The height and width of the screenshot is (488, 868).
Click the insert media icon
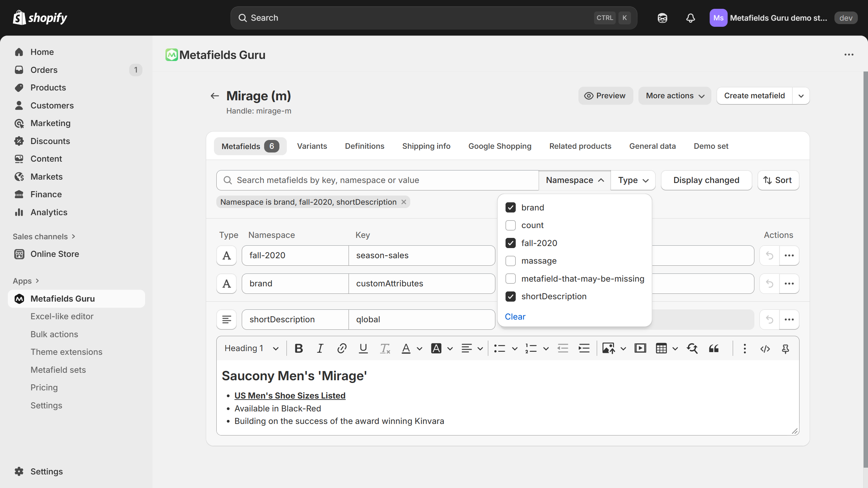pos(640,348)
